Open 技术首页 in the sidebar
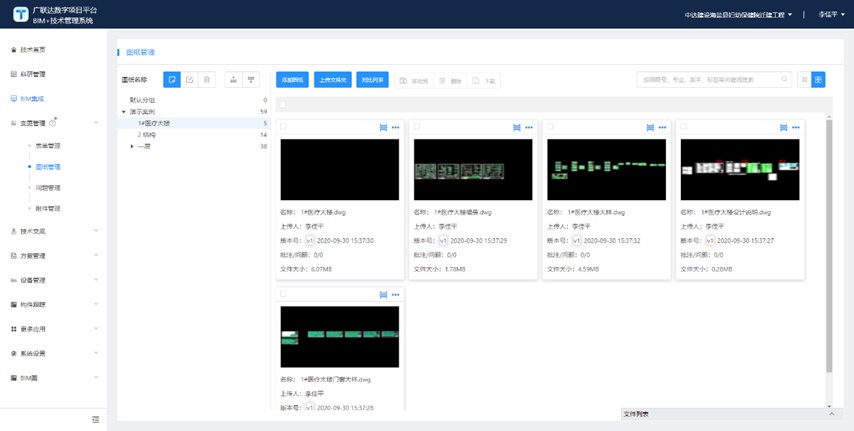 33,49
